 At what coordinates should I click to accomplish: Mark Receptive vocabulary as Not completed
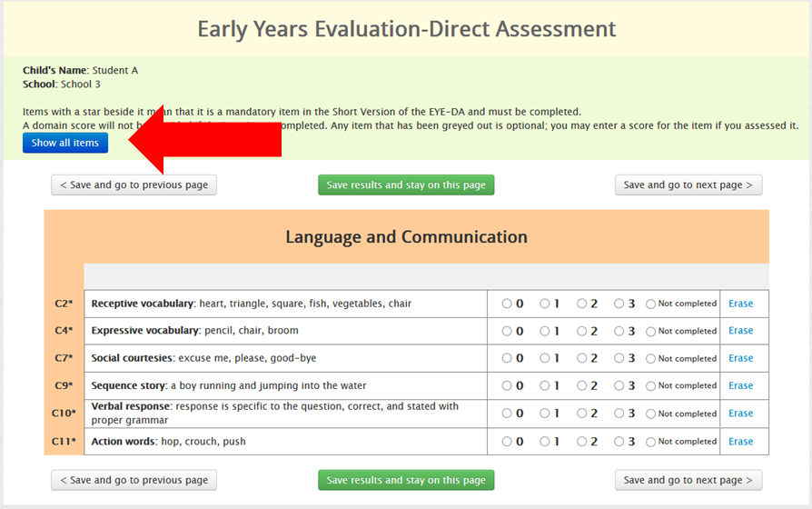[x=650, y=304]
